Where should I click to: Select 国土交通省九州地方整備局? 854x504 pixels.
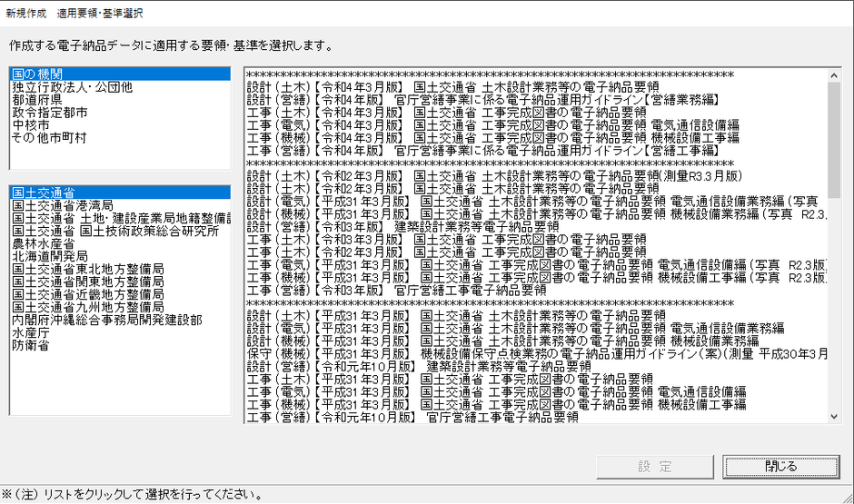click(120, 307)
